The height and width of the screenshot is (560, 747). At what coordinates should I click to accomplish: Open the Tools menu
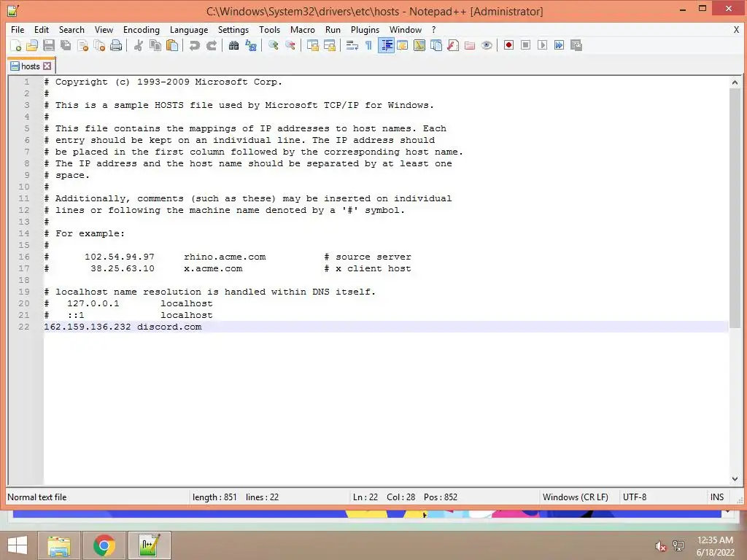point(269,29)
